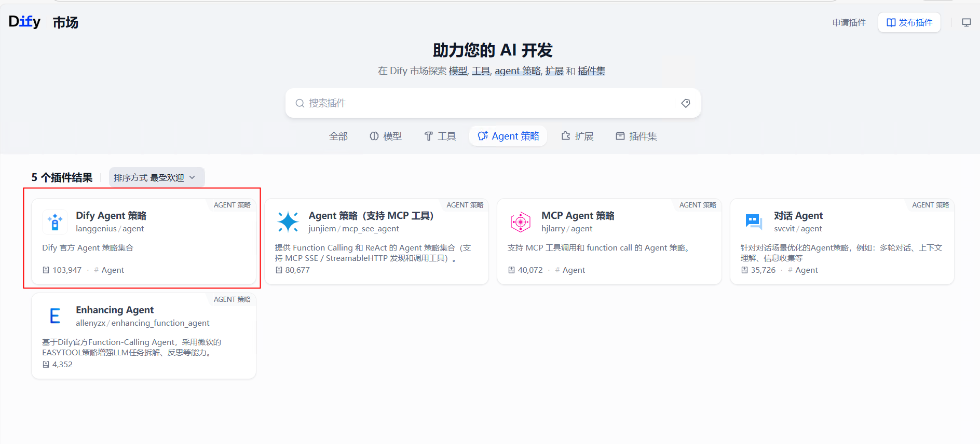Click the Enhancing Agent E icon
This screenshot has width=980, height=444.
[x=55, y=316]
